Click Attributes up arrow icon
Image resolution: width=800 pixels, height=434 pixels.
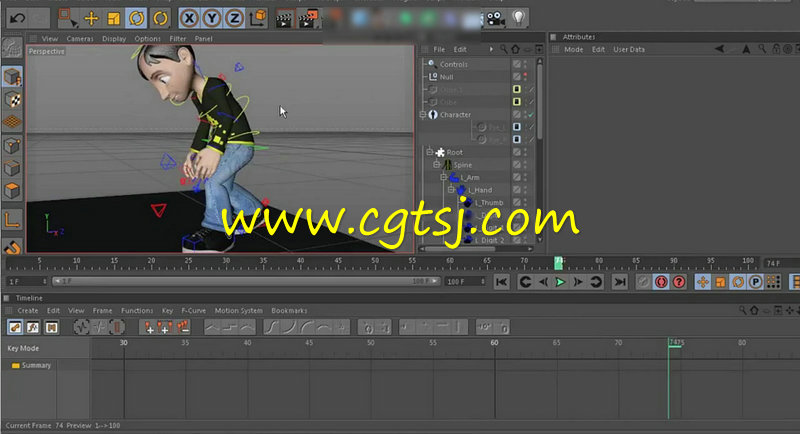(746, 49)
